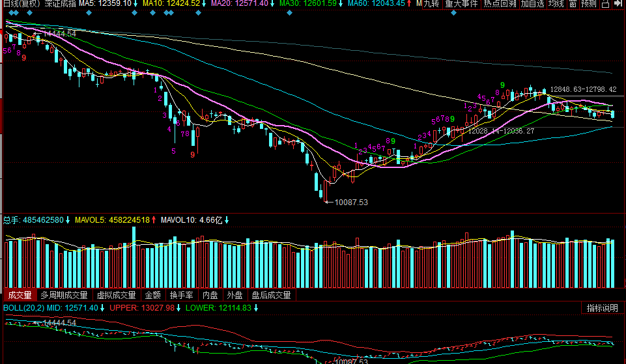Viewport: 626px width, 364px height.
Task: Click the 热点回溯 button
Action: point(500,4)
